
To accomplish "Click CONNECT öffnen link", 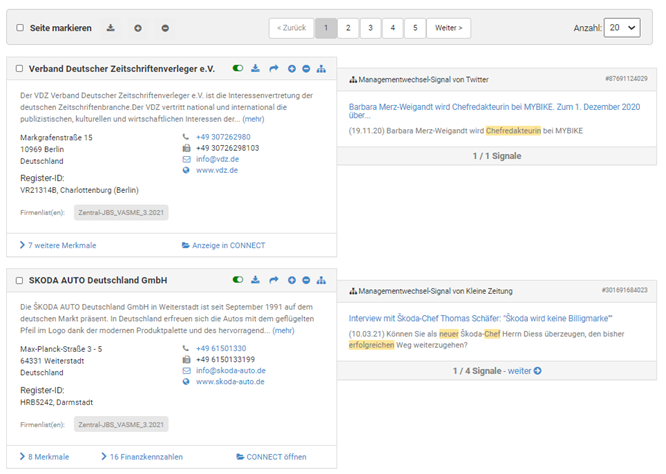I will 271,457.
